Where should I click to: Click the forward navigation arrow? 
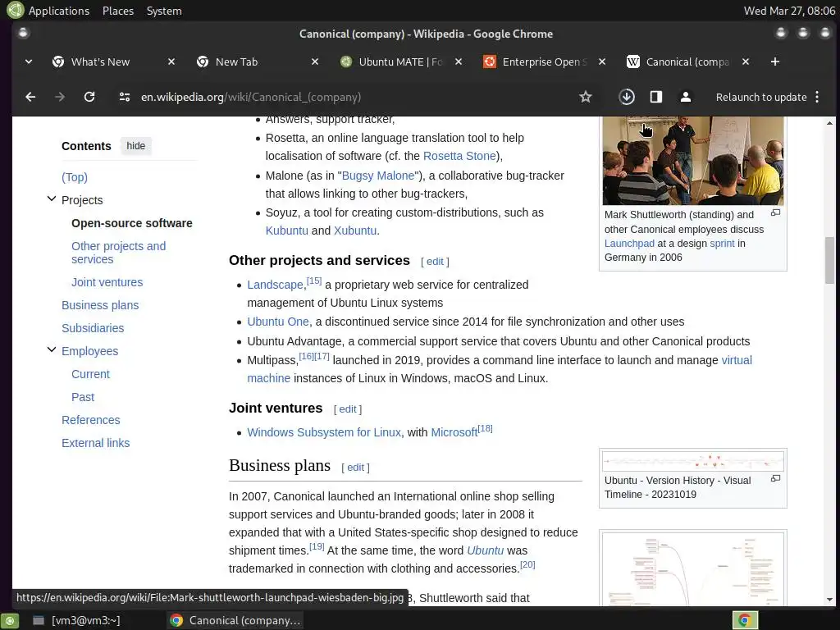click(60, 97)
